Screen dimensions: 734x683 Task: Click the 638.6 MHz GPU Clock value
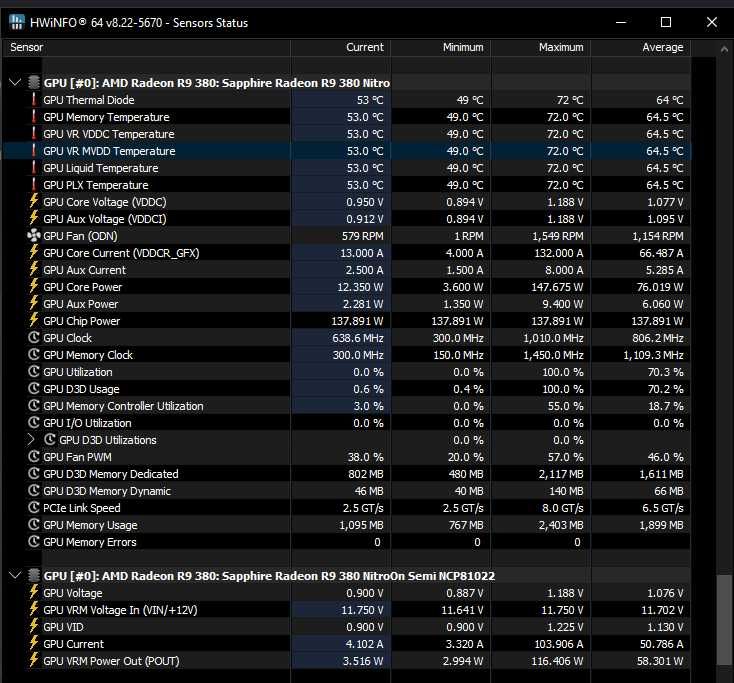pos(358,338)
